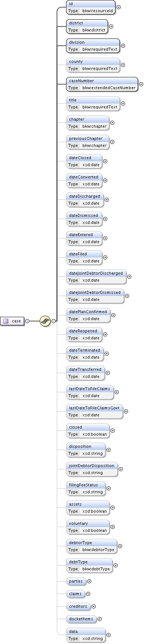The image size is (144, 644).
Task: Expand the disposition element
Action: click(x=109, y=450)
